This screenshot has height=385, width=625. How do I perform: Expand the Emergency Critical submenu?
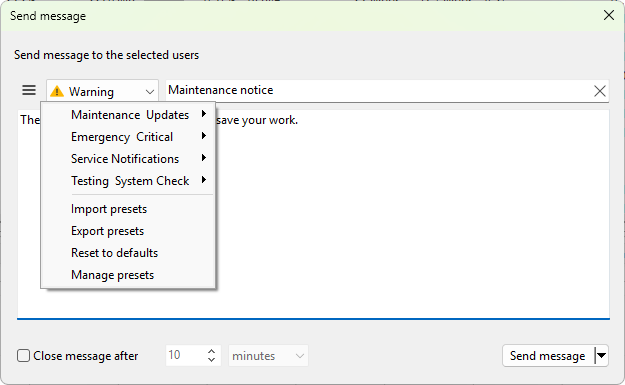(x=128, y=137)
